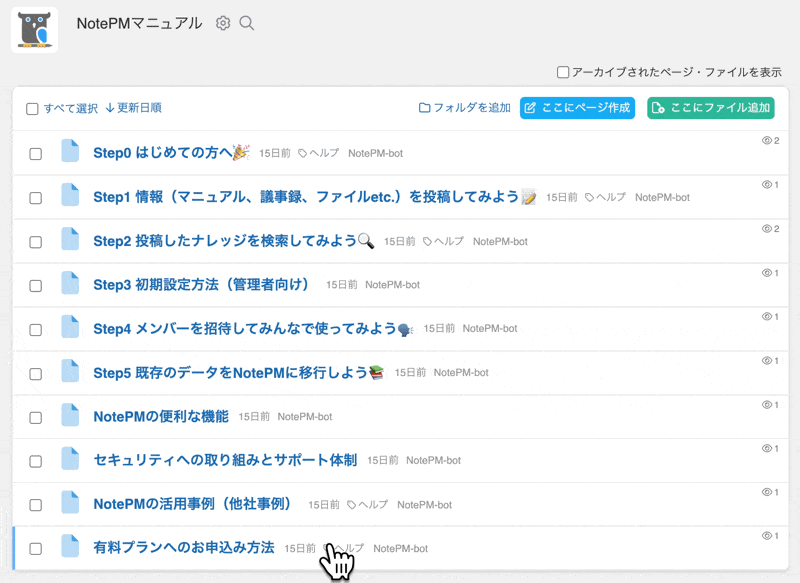Click page icon for NotePMの活用事例 row
This screenshot has height=583, width=800.
(70, 502)
